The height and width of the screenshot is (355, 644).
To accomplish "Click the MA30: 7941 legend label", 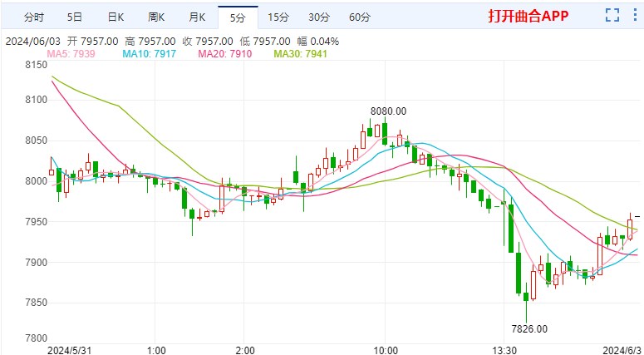I will (301, 53).
